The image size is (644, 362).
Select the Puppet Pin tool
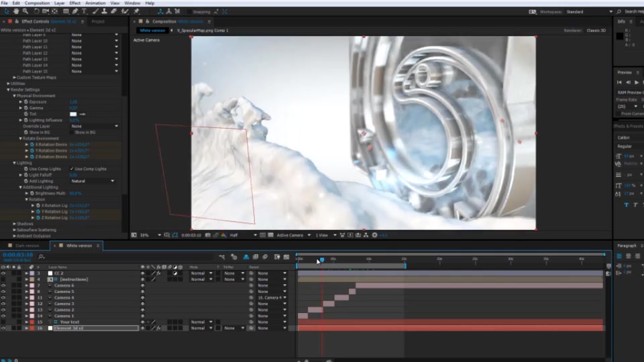coord(137,11)
